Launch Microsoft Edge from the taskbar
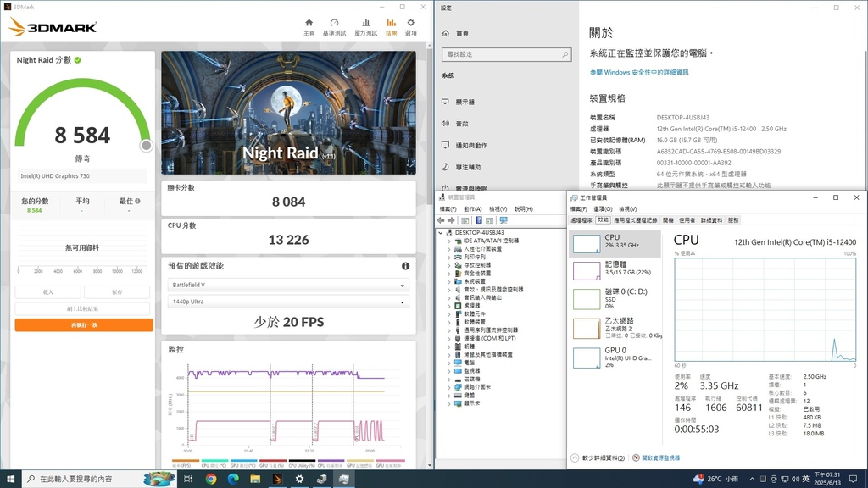868x488 pixels. 233,479
